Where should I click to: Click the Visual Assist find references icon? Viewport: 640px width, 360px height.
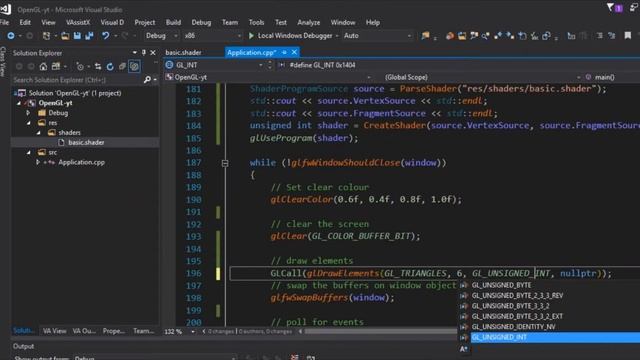pyautogui.click(x=486, y=36)
